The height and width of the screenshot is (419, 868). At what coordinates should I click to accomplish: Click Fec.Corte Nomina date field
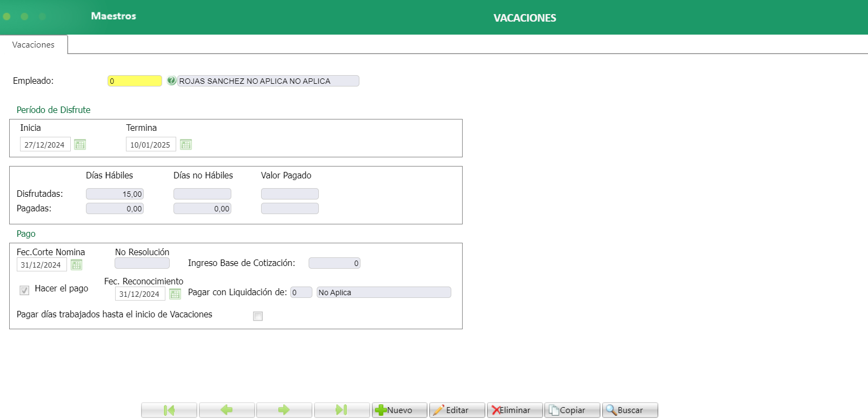tap(42, 264)
